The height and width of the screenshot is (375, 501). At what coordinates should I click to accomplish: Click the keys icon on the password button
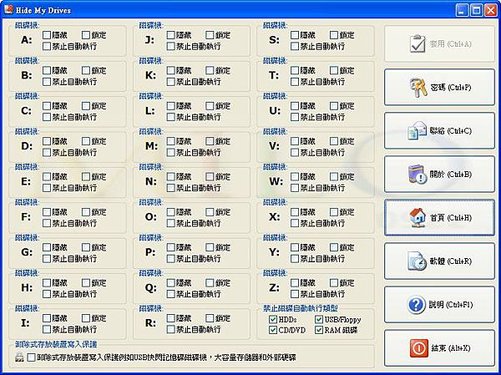click(x=418, y=87)
